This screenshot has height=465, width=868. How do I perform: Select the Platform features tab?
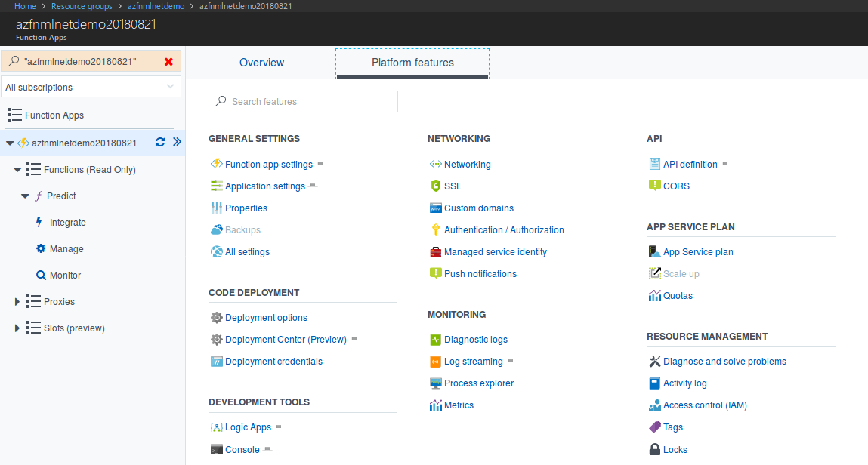412,63
